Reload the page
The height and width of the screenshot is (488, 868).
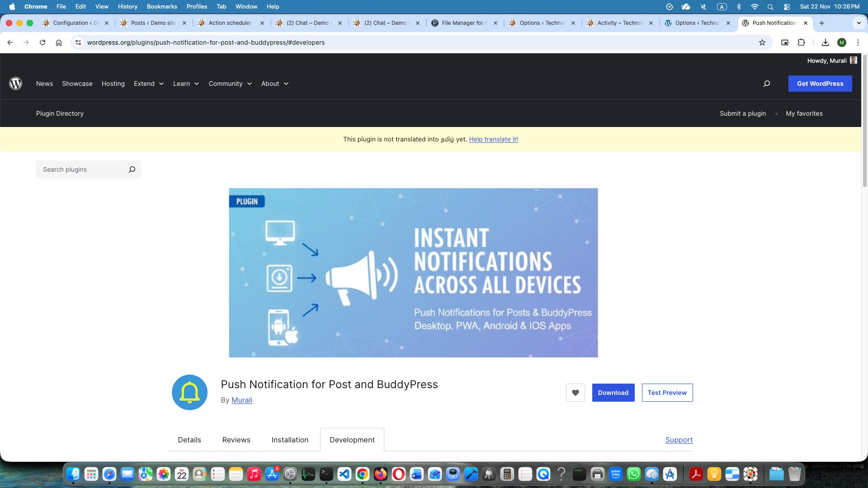tap(42, 42)
